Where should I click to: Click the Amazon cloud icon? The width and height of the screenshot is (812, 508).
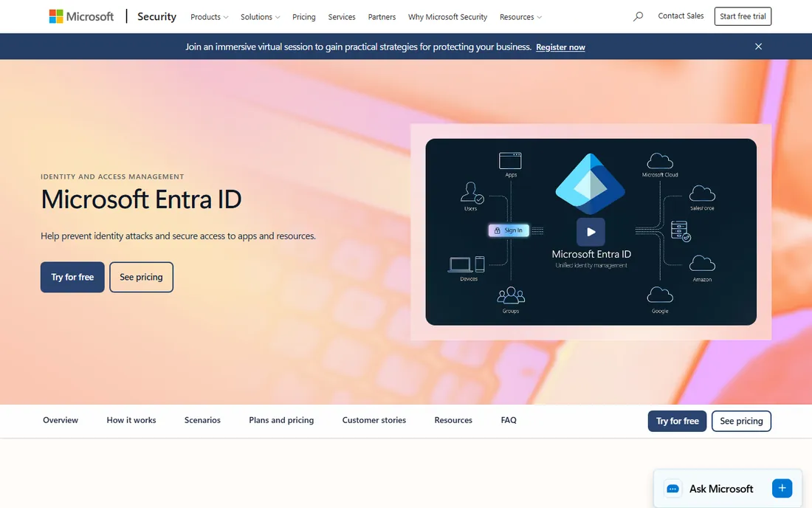point(702,263)
